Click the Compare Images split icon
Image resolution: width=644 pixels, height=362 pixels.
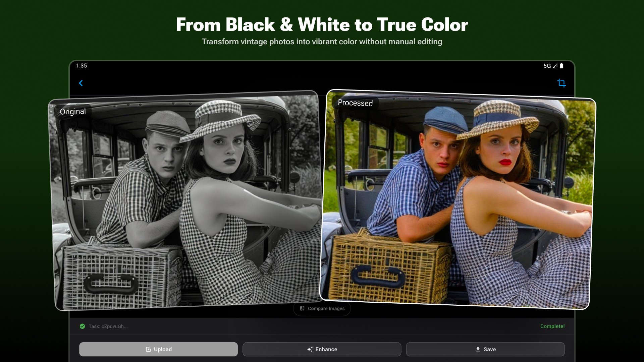302,308
